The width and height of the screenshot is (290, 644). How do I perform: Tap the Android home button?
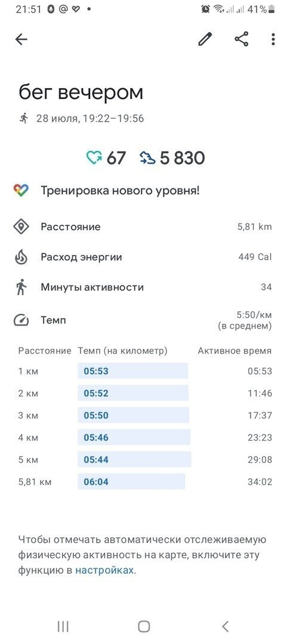[144, 626]
